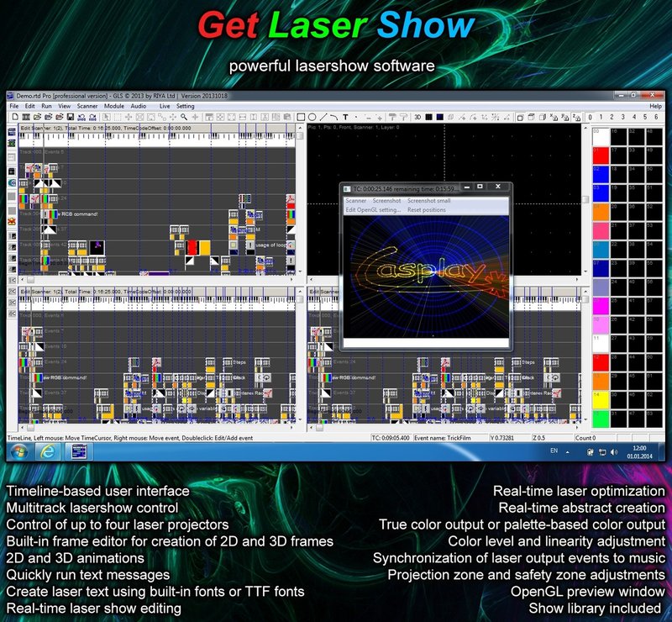Toggle the X axis lock
Image resolution: width=672 pixels, height=622 pixels.
554,117
